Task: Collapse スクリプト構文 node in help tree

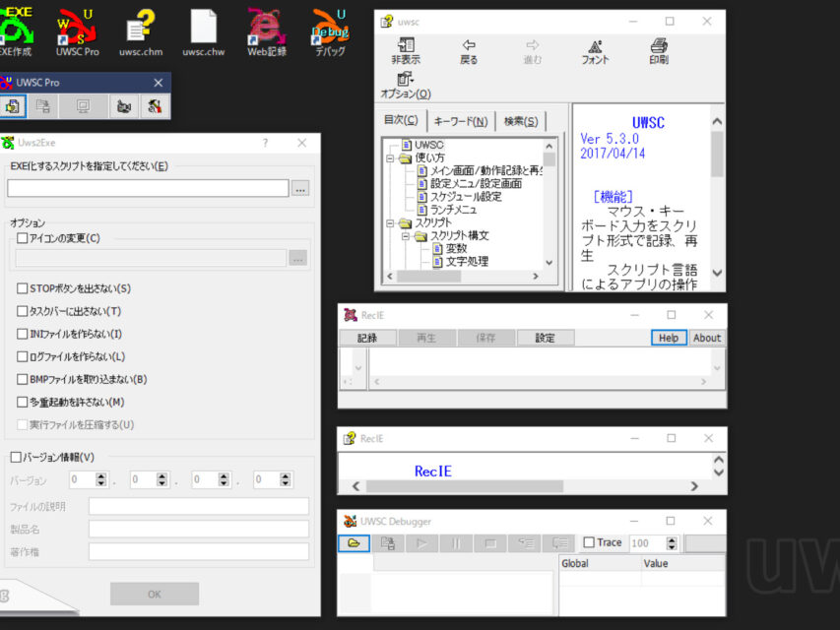Action: (406, 235)
